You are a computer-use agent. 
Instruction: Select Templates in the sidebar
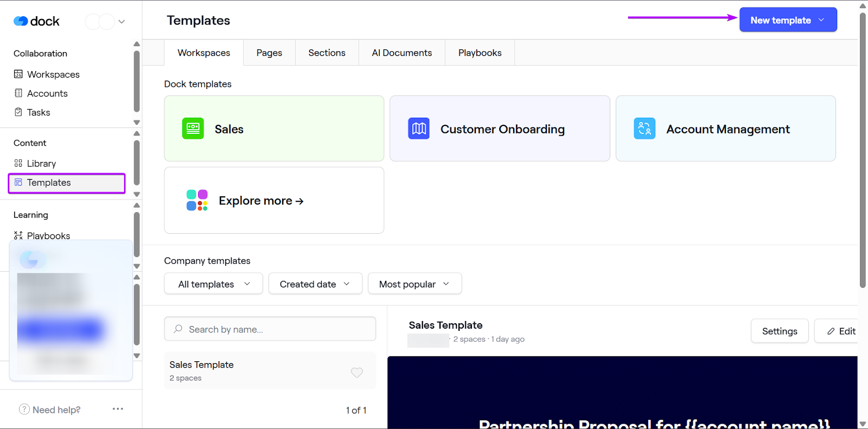(x=67, y=183)
